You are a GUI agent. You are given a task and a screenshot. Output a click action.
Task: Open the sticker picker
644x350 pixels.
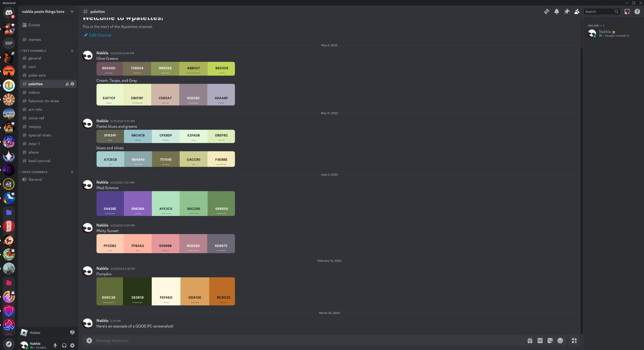(x=550, y=341)
